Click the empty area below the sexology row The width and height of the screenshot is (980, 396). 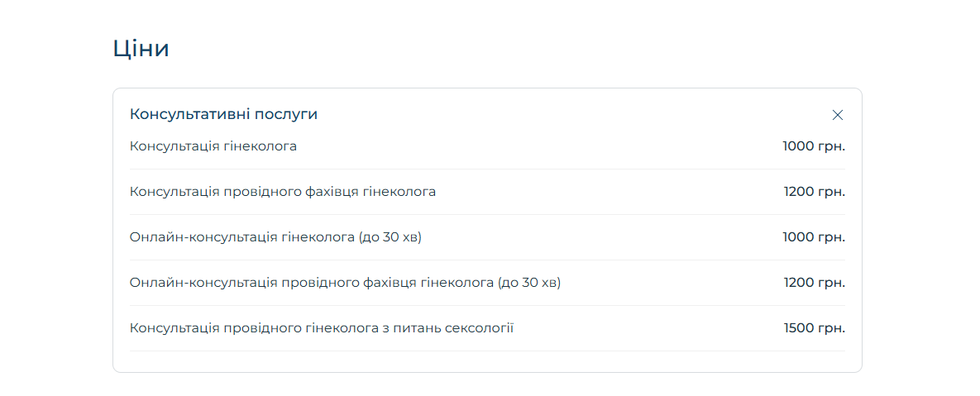[487, 361]
